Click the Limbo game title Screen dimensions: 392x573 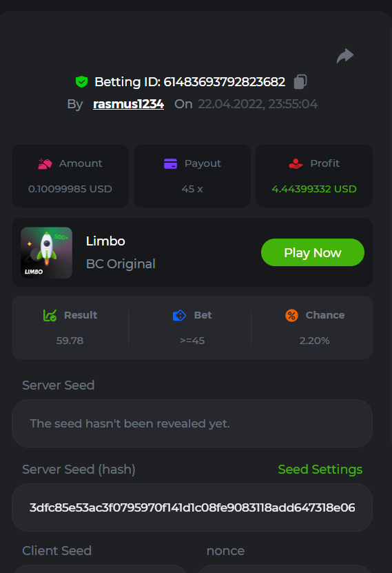pyautogui.click(x=105, y=241)
